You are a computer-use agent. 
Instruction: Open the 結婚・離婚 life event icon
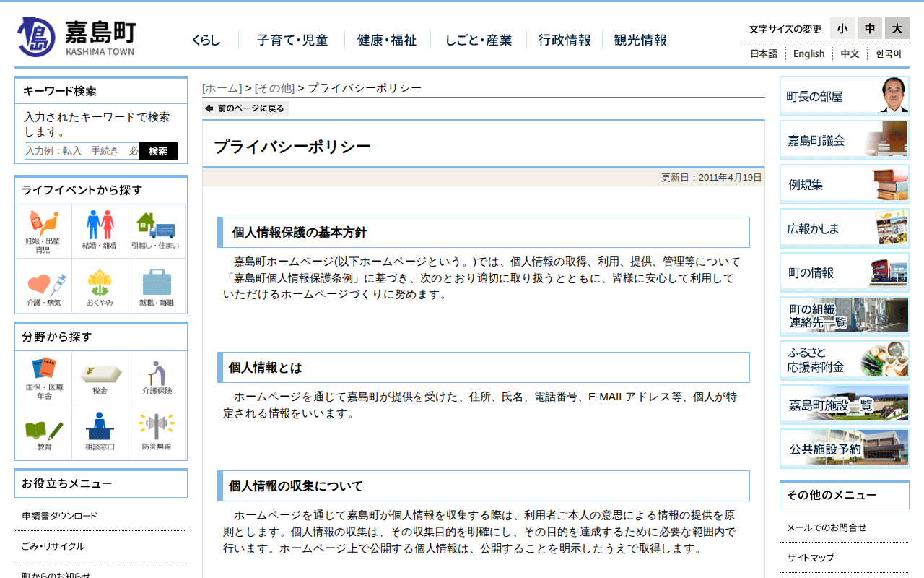point(100,232)
